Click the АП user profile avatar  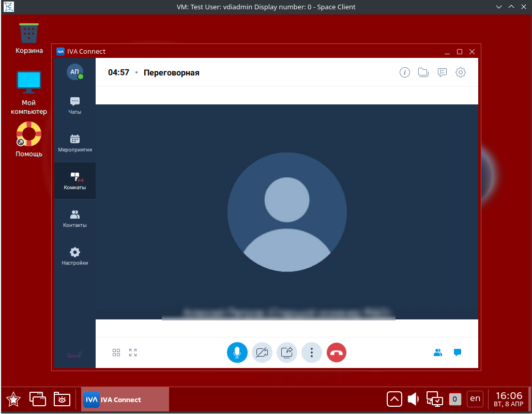tap(75, 72)
